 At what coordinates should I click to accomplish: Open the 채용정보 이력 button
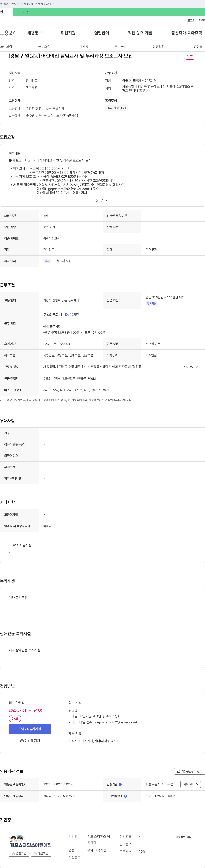tap(183, 837)
